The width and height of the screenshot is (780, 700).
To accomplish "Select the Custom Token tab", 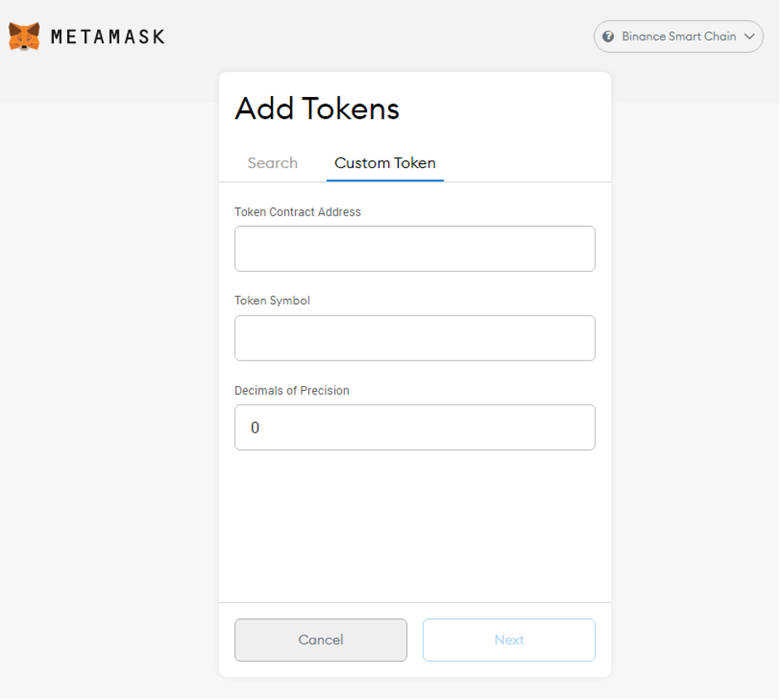I will click(x=385, y=163).
